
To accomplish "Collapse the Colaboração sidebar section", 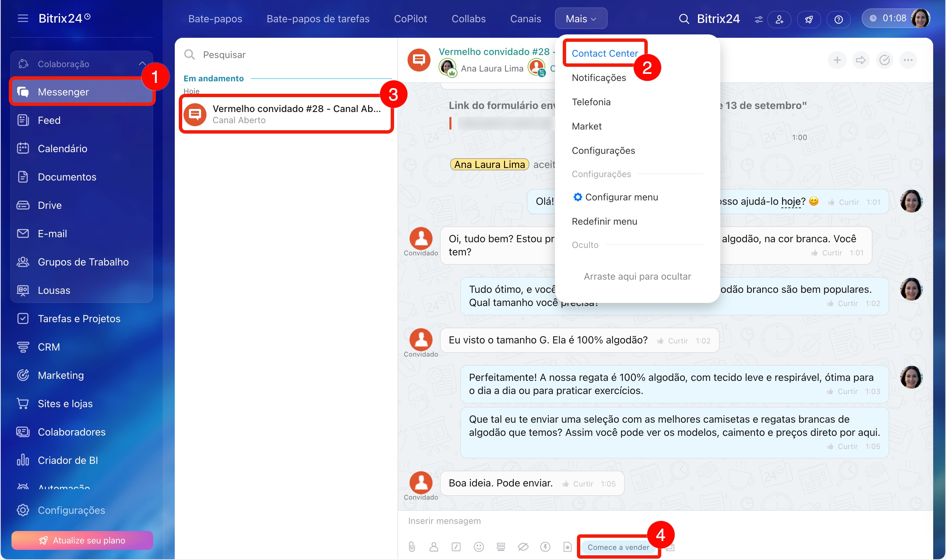I will coord(142,64).
